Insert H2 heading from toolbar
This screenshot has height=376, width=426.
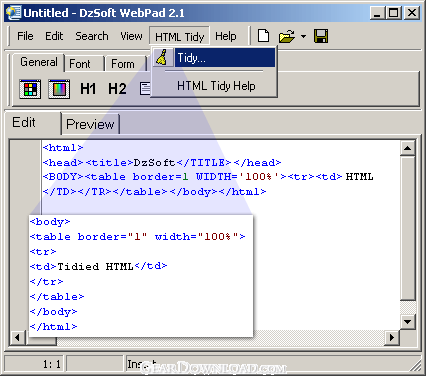pos(117,89)
